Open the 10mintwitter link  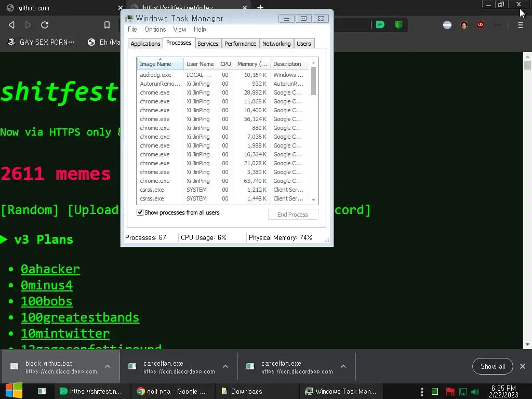[x=65, y=334]
